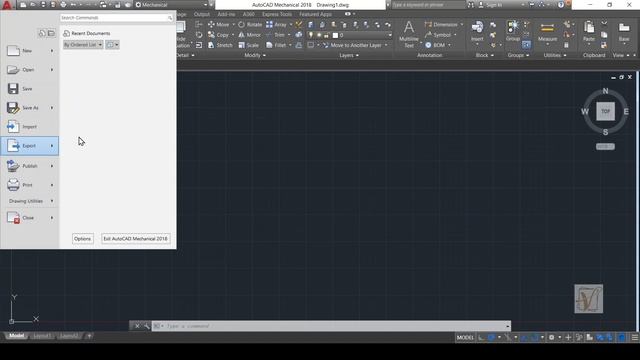The image size is (640, 360).
Task: Click the Paste tool
Action: tap(589, 31)
